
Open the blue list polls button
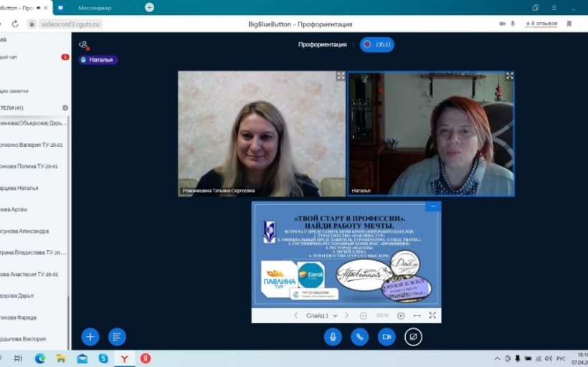pos(117,337)
